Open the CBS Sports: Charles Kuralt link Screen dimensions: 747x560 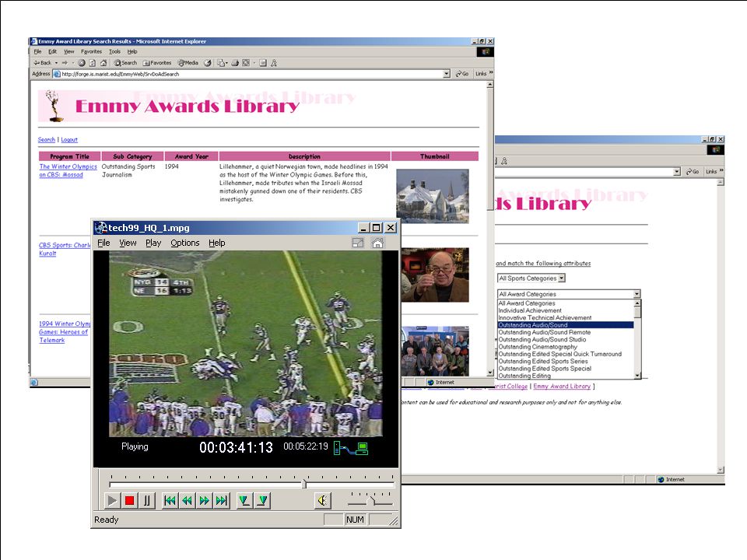pos(65,249)
